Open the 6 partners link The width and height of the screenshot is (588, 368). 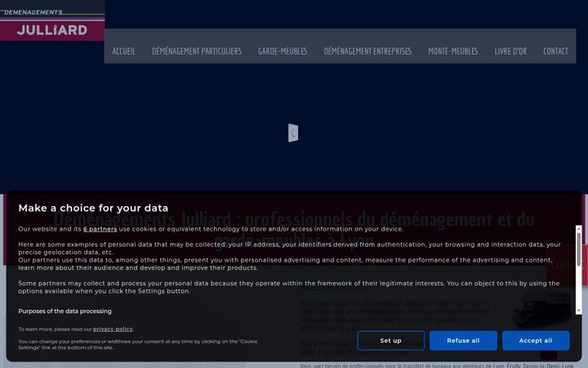(x=100, y=229)
